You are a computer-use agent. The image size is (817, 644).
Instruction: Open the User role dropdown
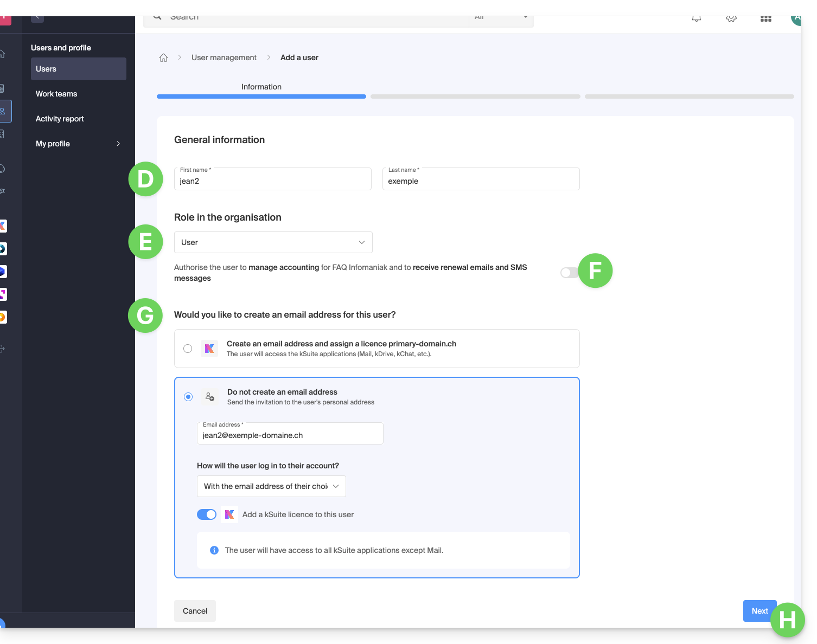273,242
